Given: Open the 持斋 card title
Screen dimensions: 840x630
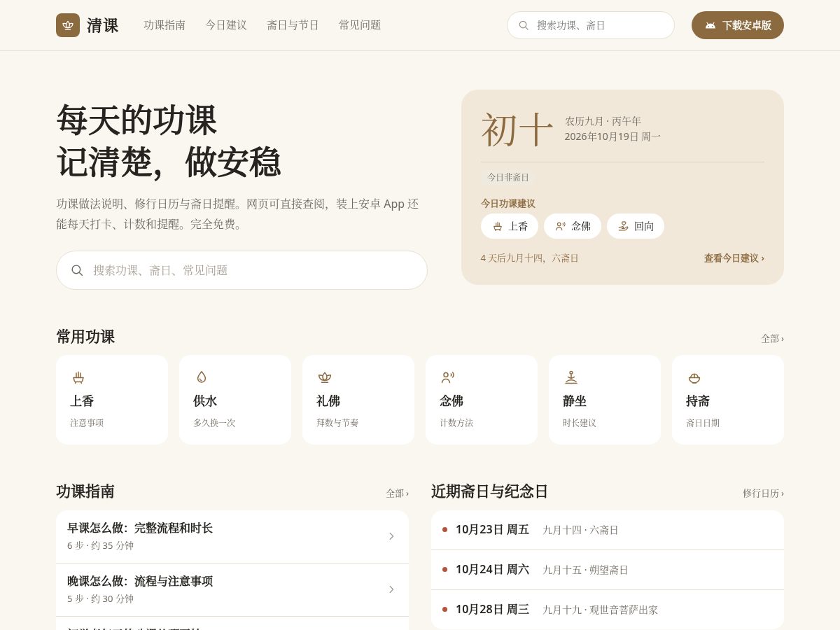Looking at the screenshot, I should (x=698, y=401).
